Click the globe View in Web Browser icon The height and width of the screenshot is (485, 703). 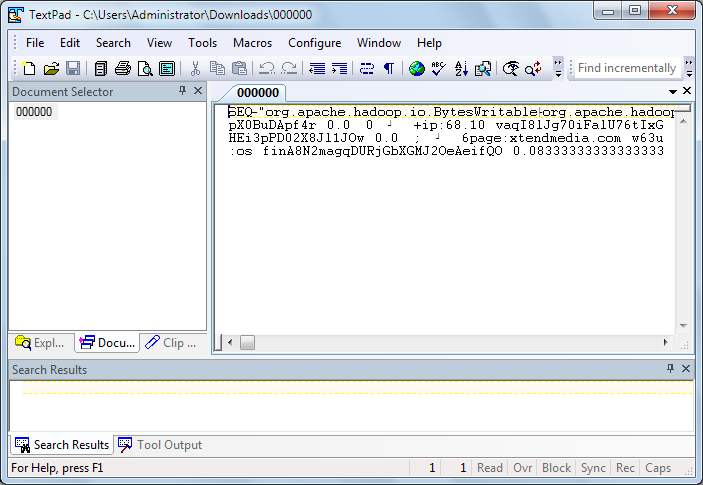click(x=417, y=68)
